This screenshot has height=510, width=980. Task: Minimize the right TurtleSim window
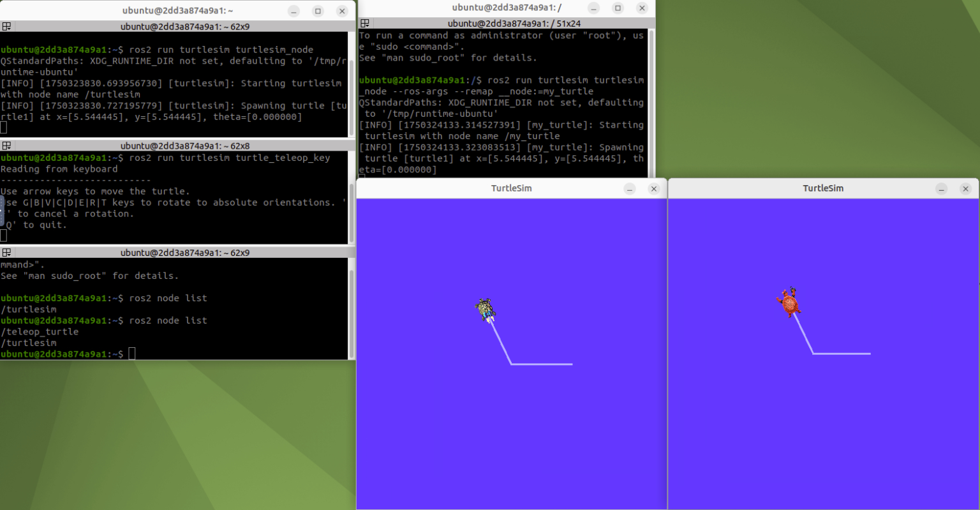click(x=942, y=189)
